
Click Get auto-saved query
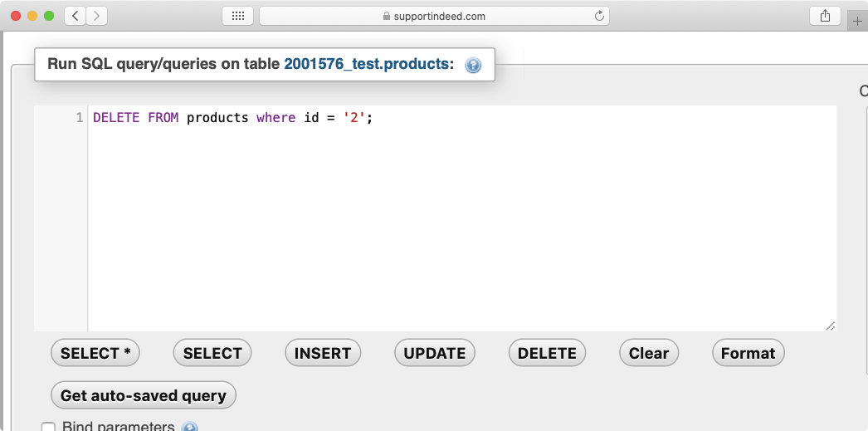coord(144,395)
